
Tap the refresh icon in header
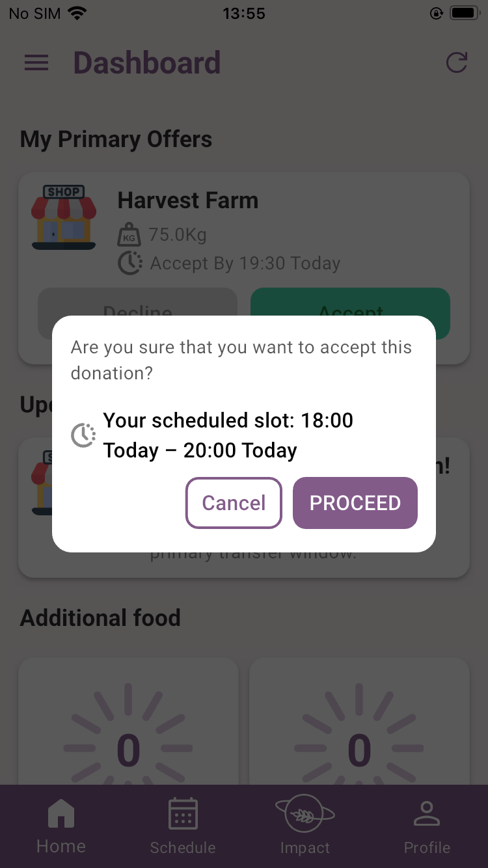pos(457,62)
